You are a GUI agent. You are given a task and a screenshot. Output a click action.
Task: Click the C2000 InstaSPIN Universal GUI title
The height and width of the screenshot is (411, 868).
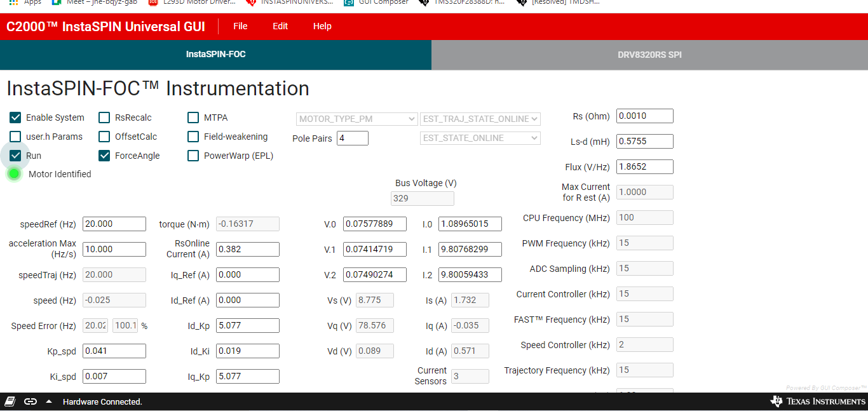tap(105, 27)
